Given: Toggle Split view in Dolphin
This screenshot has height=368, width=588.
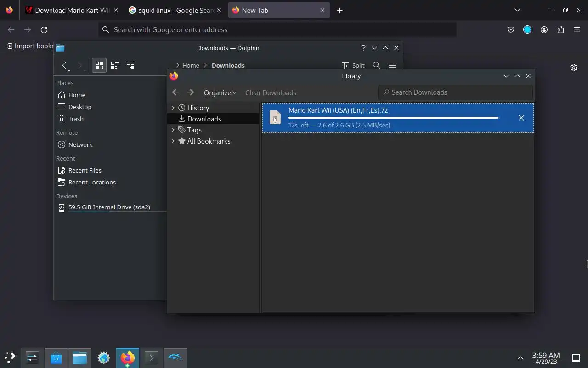Looking at the screenshot, I should [x=353, y=65].
